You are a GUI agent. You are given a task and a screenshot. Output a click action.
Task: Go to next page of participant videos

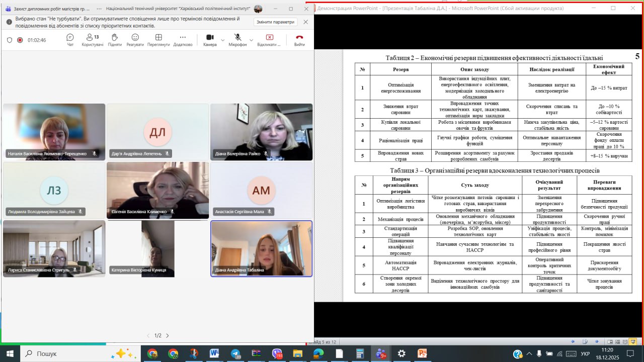168,335
